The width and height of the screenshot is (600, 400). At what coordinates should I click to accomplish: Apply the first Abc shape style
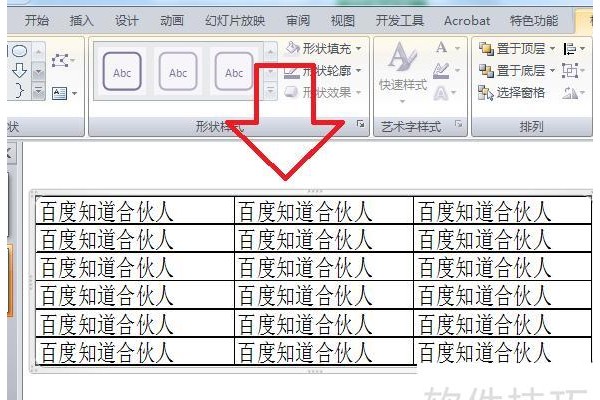(x=122, y=72)
